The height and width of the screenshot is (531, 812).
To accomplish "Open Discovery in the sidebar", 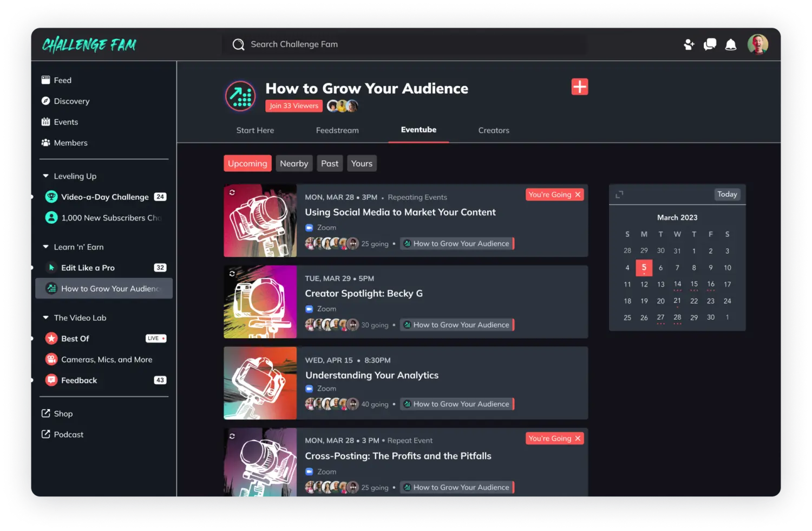I will (x=66, y=101).
